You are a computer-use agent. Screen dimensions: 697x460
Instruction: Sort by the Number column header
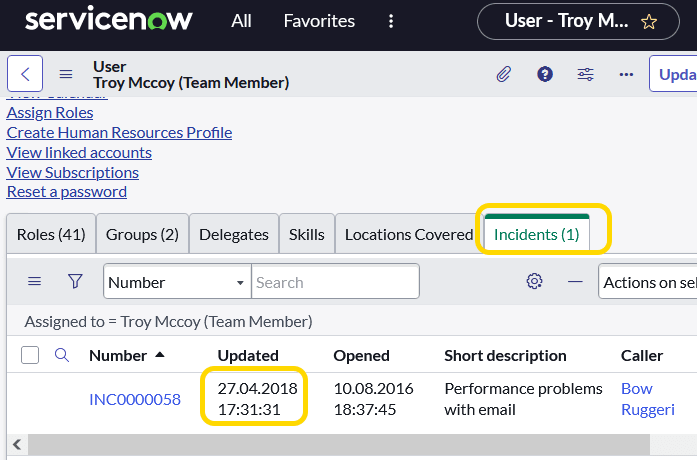click(118, 356)
